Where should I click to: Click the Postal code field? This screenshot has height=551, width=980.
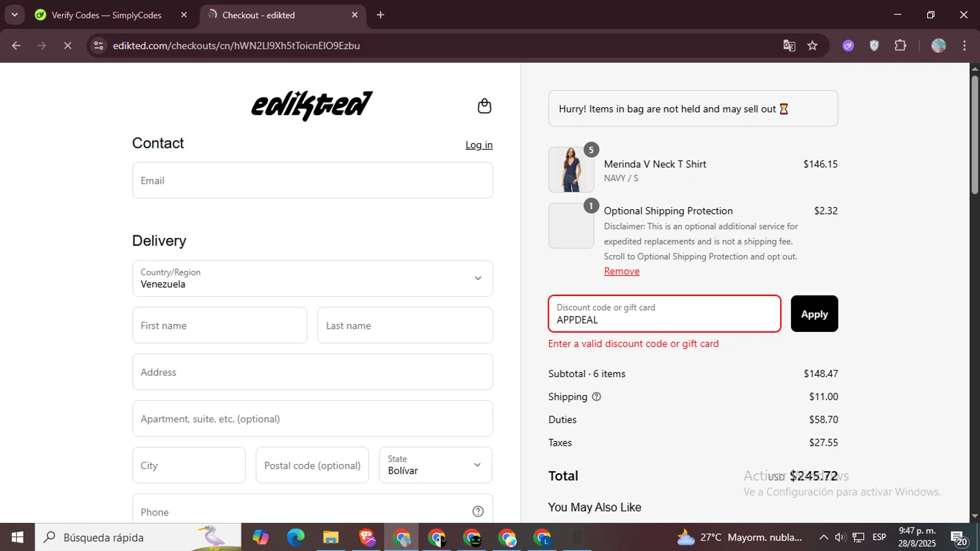tap(312, 465)
